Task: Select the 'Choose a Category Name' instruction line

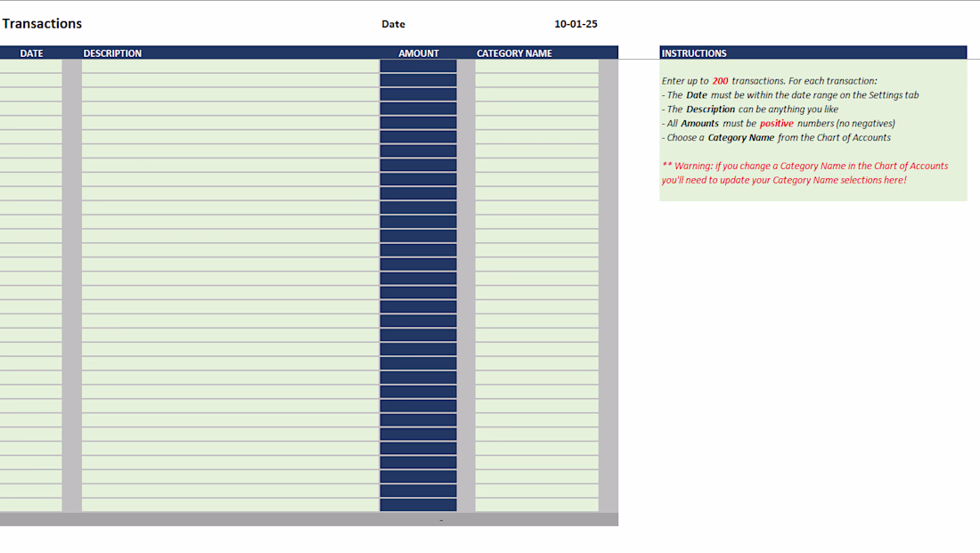Action: 776,137
